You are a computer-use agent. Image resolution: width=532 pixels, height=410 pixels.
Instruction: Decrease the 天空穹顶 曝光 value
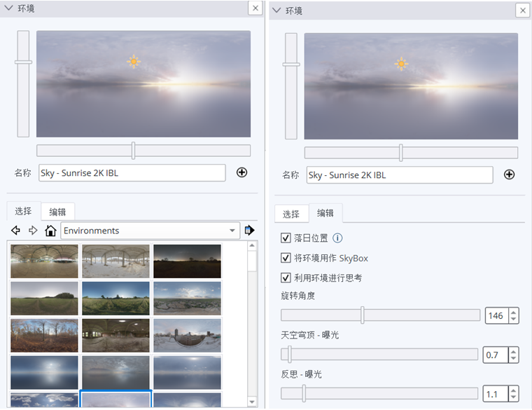click(514, 358)
